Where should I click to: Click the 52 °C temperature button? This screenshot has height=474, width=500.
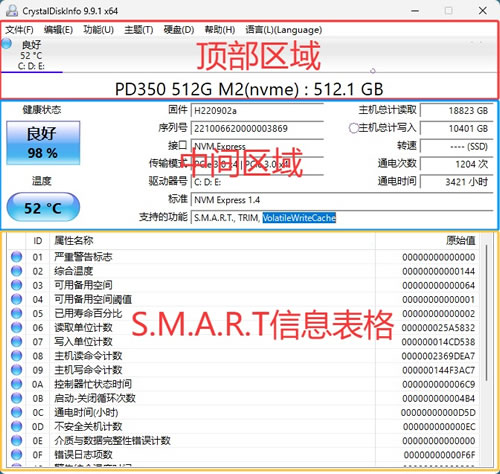click(43, 207)
